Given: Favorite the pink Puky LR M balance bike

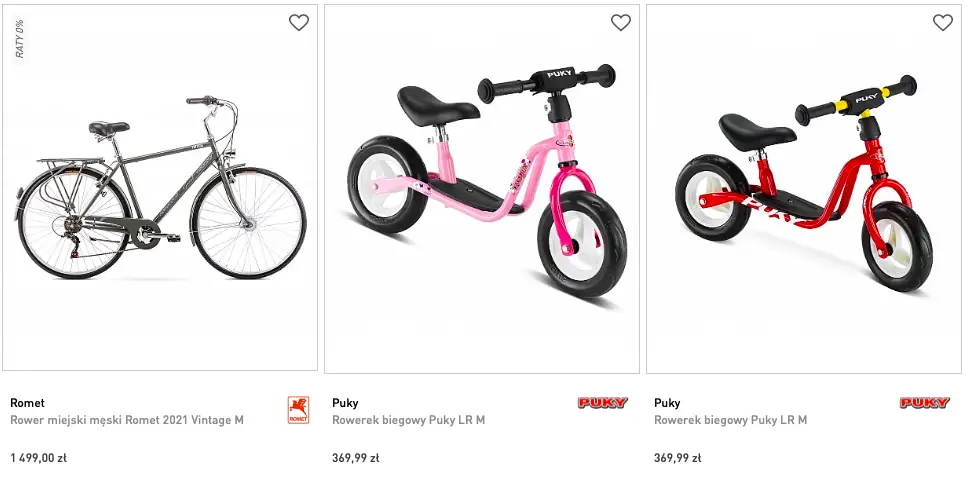Looking at the screenshot, I should point(621,23).
